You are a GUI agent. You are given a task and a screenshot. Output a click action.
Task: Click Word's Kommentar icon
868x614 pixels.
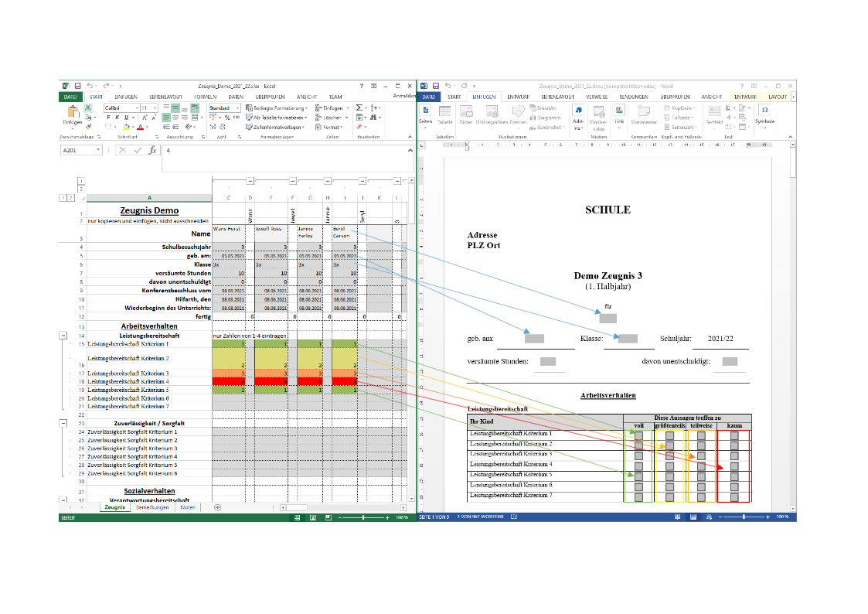coord(644,112)
